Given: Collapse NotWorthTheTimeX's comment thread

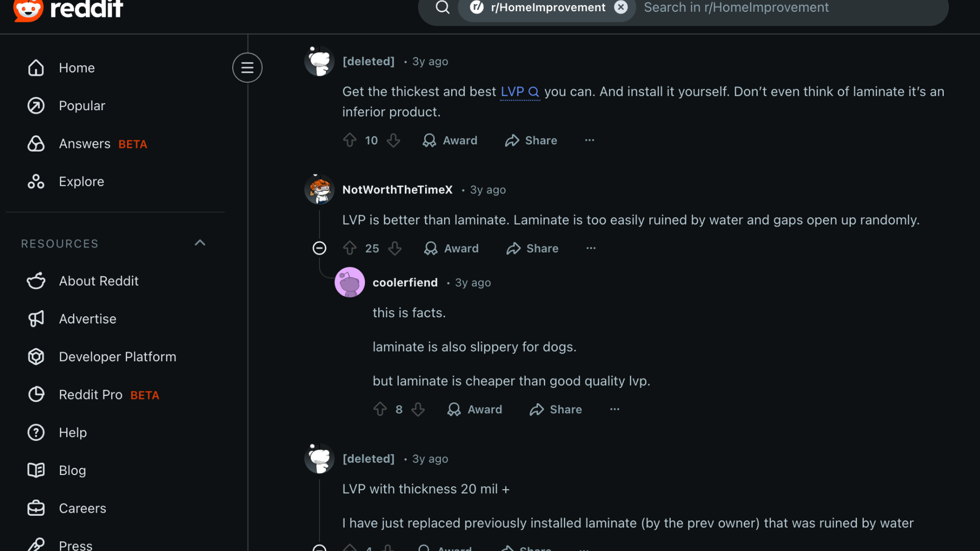Looking at the screenshot, I should (320, 248).
